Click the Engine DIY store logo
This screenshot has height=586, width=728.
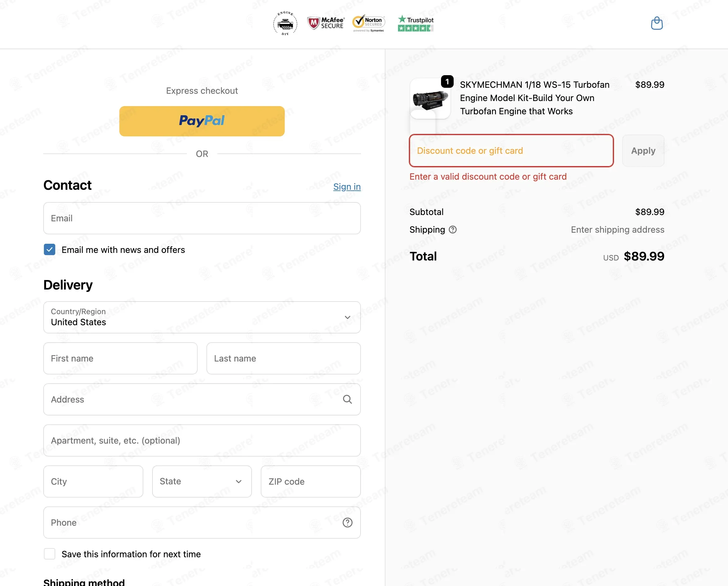pyautogui.click(x=285, y=23)
